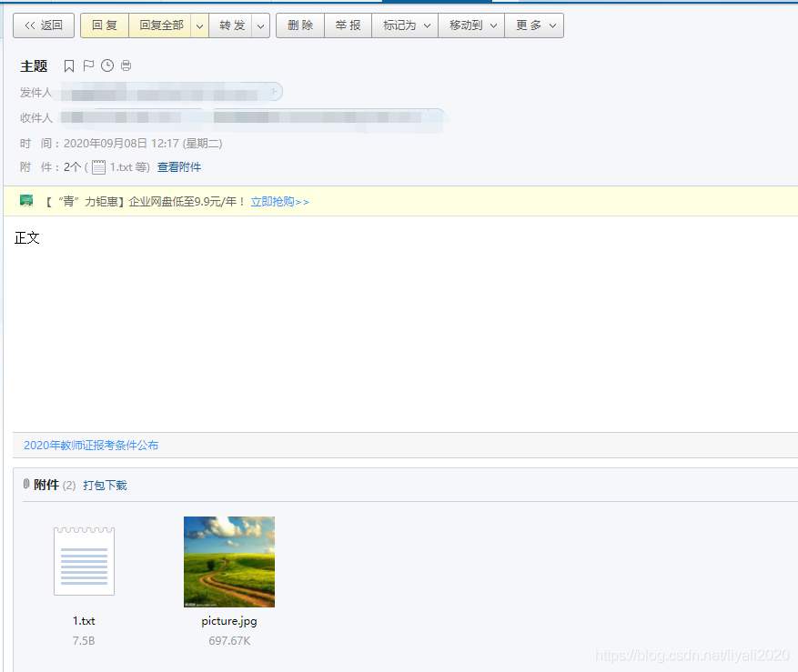Screen dimensions: 798x672
Task: Open the 转发 dropdown arrow
Action: 260,25
